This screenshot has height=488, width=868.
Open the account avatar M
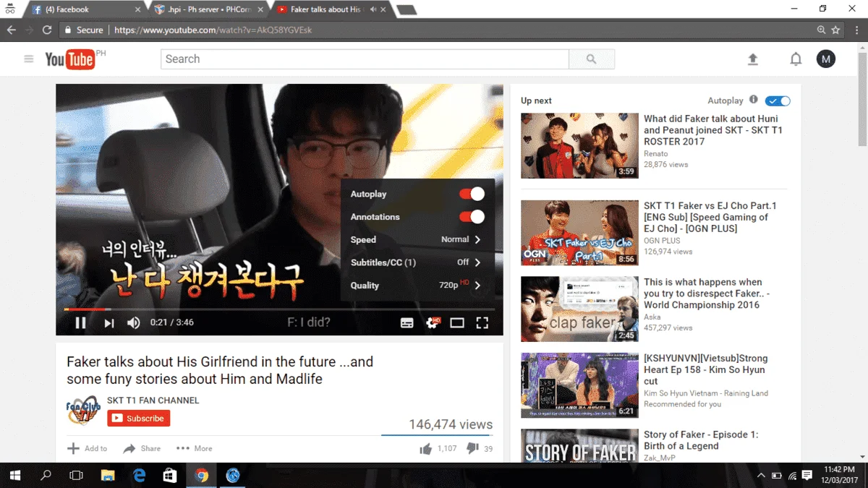click(x=826, y=59)
